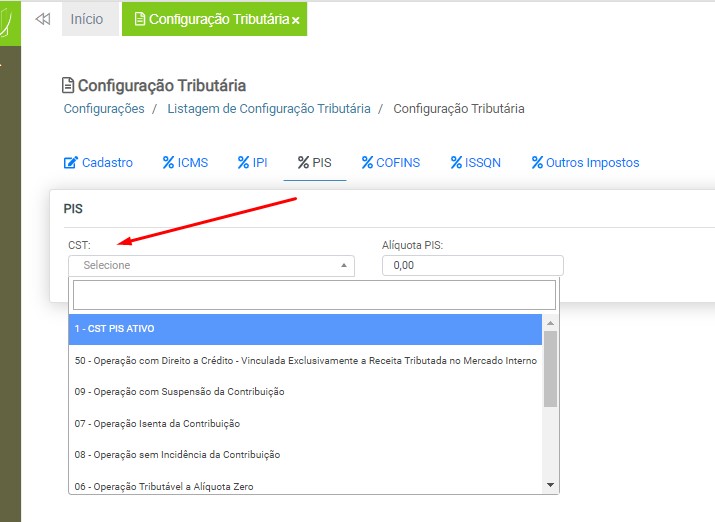Close the Configuração Tributária tab
The image size is (715, 522).
click(296, 20)
